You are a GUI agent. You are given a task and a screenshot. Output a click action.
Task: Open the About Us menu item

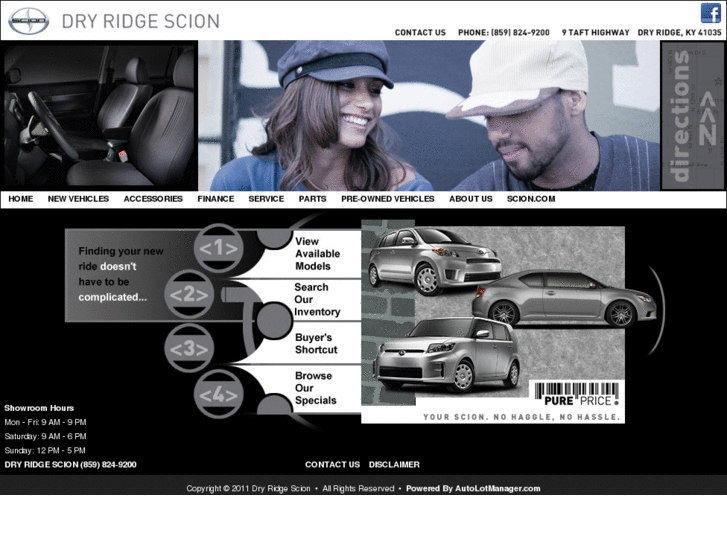tap(471, 199)
